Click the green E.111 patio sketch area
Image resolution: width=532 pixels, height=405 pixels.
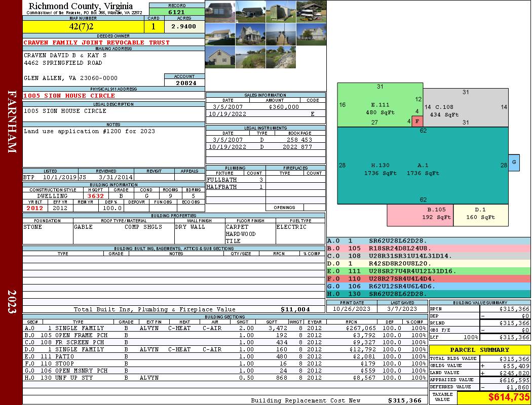pyautogui.click(x=380, y=105)
